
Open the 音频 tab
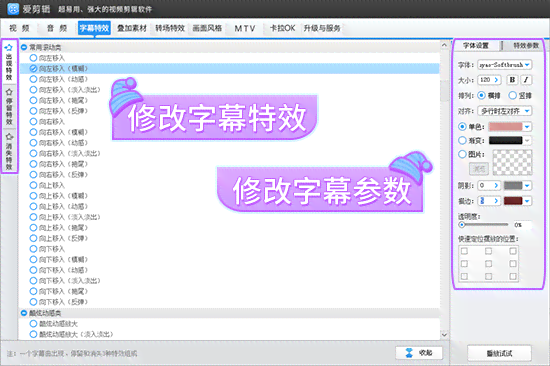[x=57, y=28]
